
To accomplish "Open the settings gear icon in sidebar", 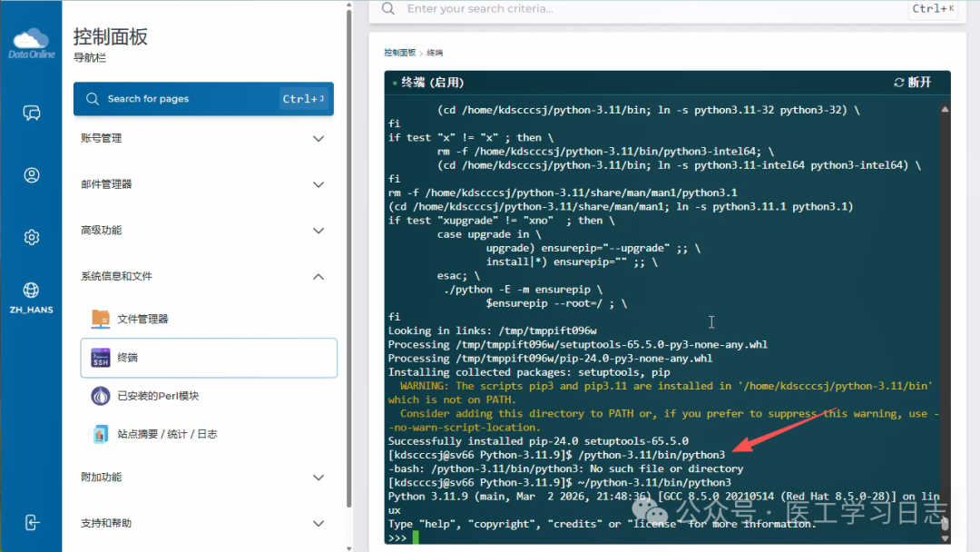I will [x=32, y=237].
